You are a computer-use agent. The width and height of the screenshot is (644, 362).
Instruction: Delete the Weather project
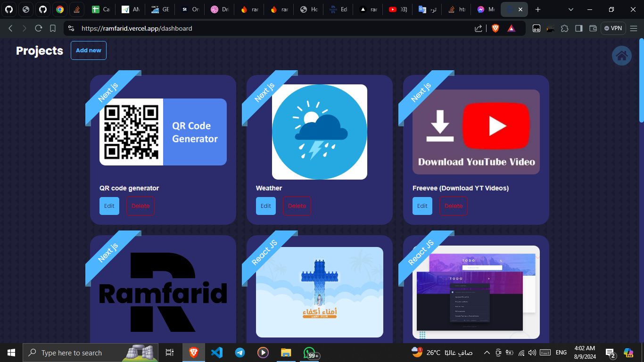pos(297,206)
